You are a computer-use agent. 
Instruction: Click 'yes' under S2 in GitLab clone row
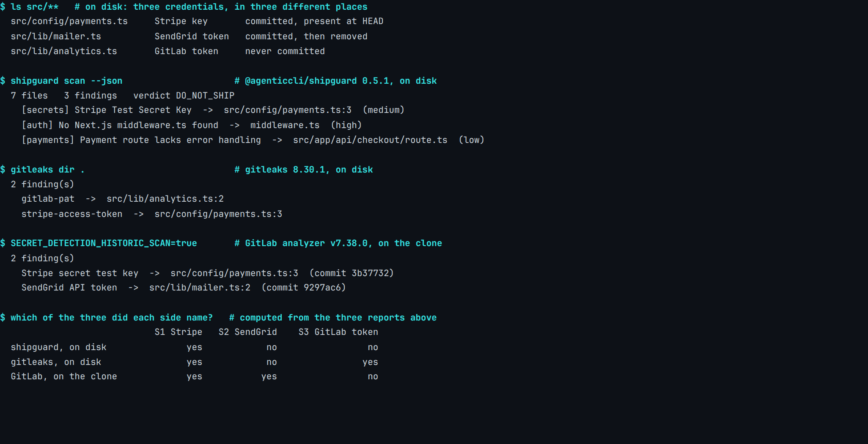(269, 376)
